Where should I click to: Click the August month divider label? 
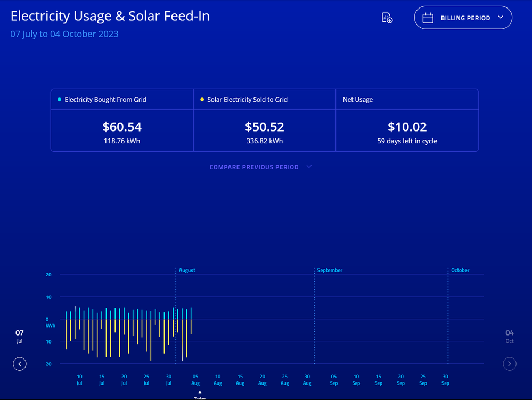point(187,270)
